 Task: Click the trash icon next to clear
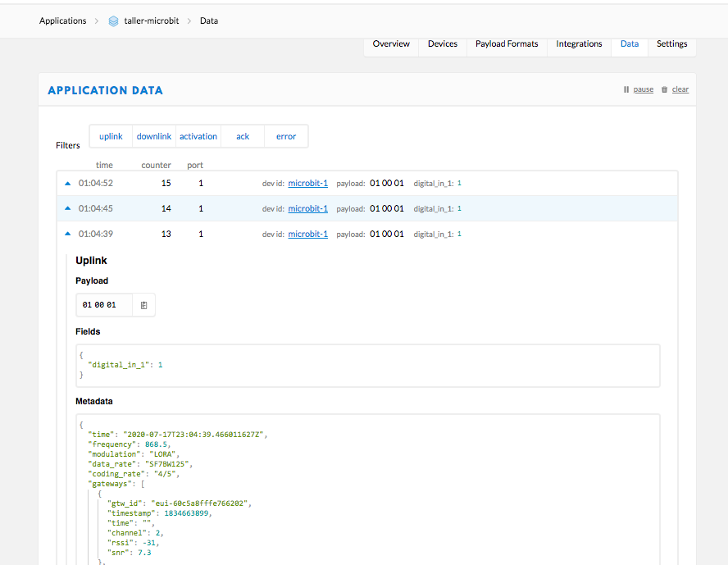pos(664,89)
